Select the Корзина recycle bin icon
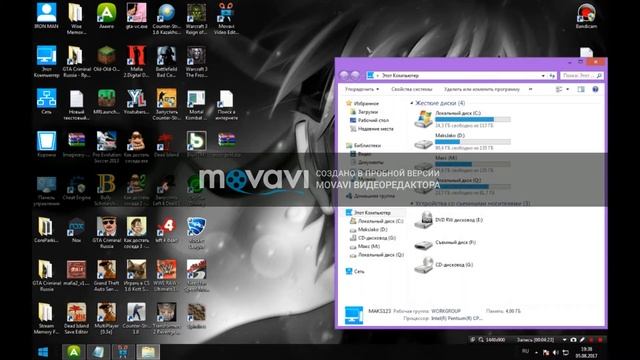 tap(47, 144)
